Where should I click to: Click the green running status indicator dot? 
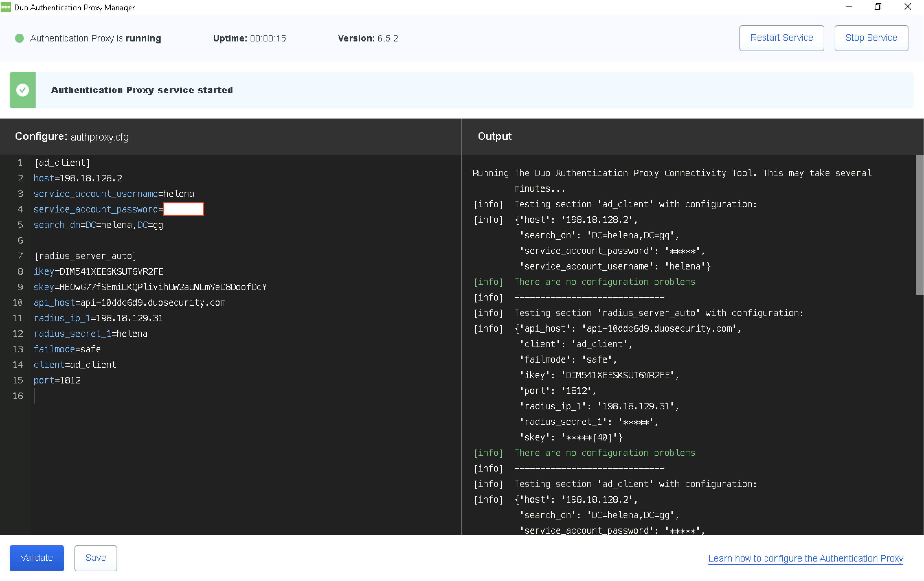(x=19, y=38)
